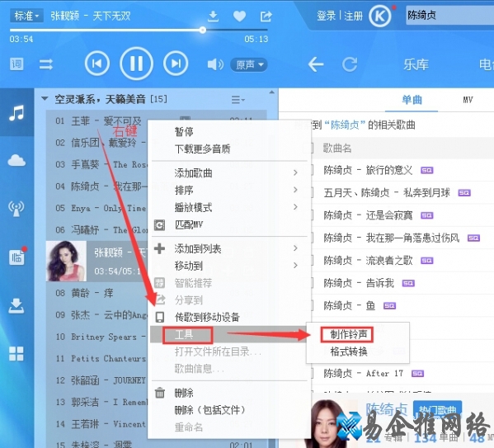Share the current song via the share icon
The image size is (494, 448).
coord(266,16)
